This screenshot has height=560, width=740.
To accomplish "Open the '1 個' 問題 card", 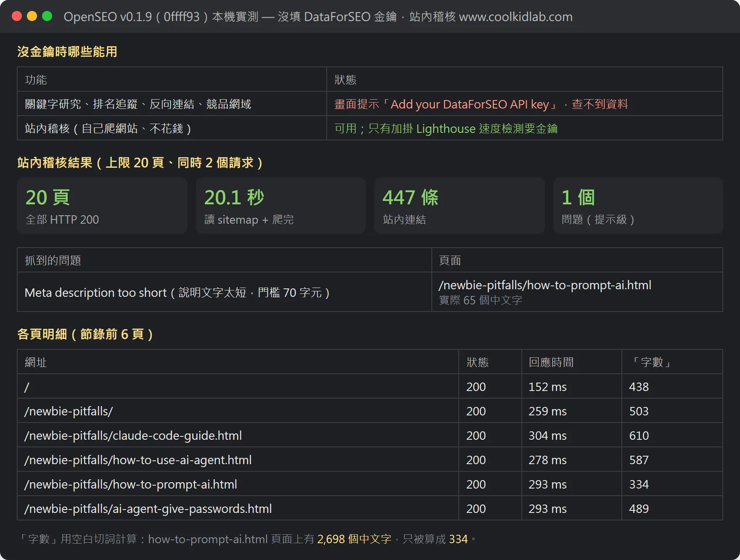I will tap(638, 206).
